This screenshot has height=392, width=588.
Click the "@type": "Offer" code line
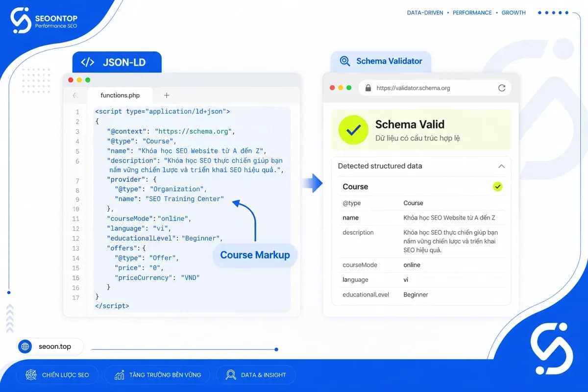point(147,258)
